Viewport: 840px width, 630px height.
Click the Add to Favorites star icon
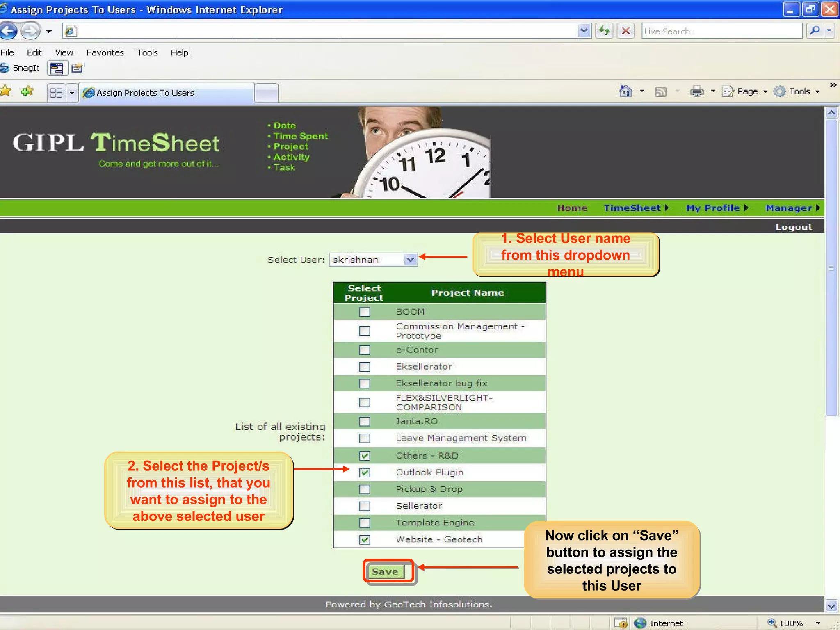27,91
